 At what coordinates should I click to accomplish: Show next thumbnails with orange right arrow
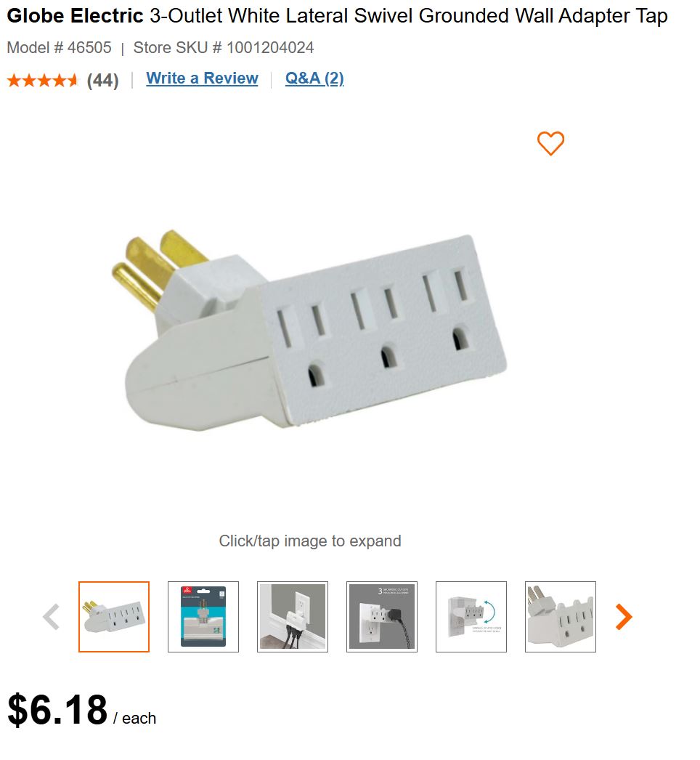624,617
